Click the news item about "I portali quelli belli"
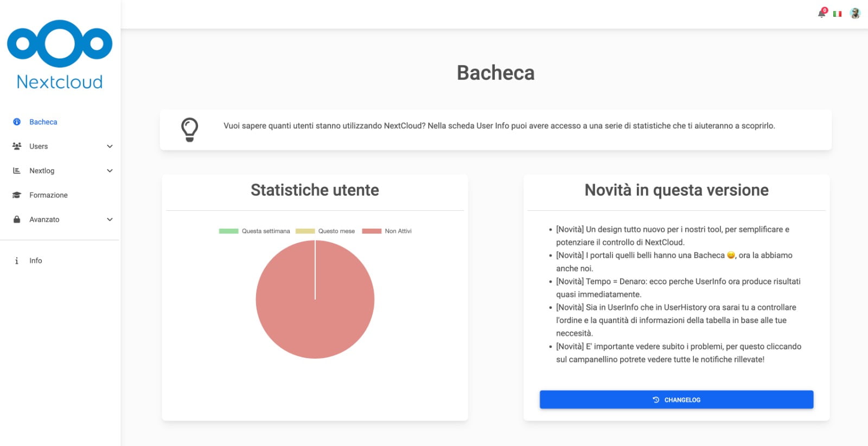The image size is (868, 446). [x=674, y=262]
